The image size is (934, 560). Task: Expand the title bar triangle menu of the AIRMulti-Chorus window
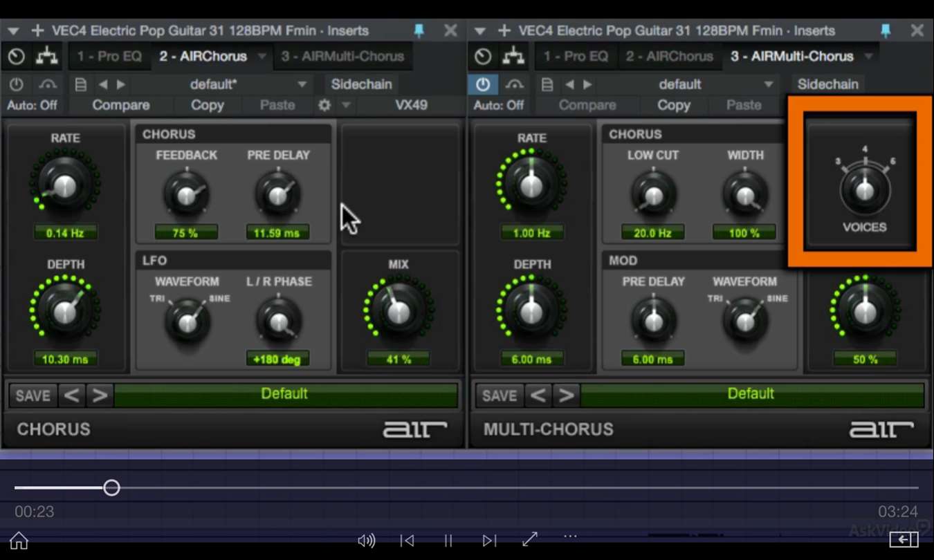[480, 31]
